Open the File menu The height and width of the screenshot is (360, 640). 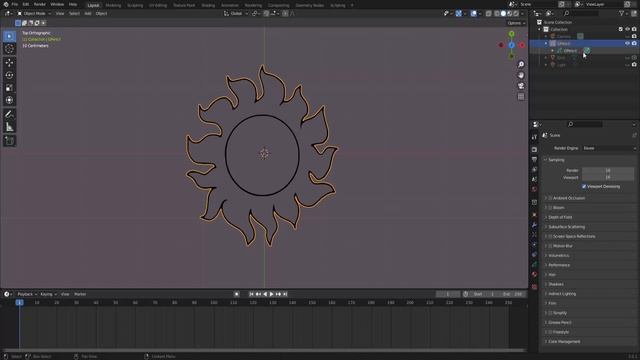click(15, 4)
